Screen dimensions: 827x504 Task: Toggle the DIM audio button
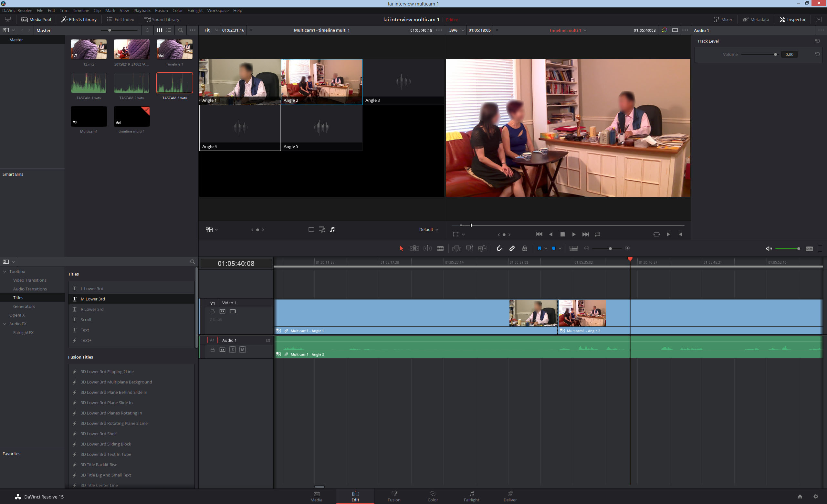pos(809,249)
